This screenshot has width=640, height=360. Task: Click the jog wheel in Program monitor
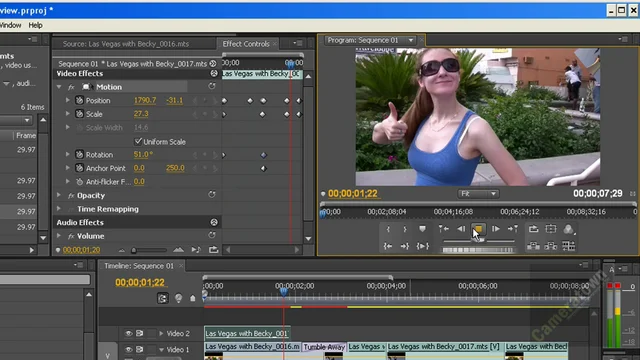click(478, 250)
